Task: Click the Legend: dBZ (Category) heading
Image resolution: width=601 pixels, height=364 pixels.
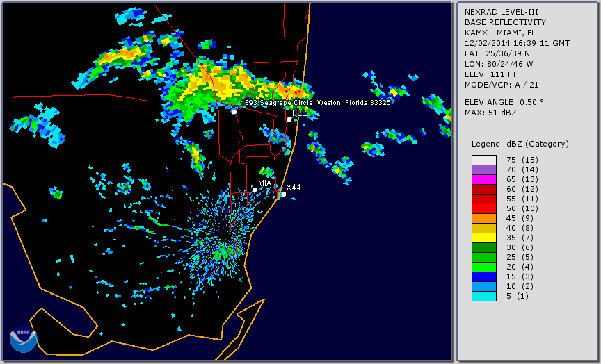Action: [x=520, y=144]
